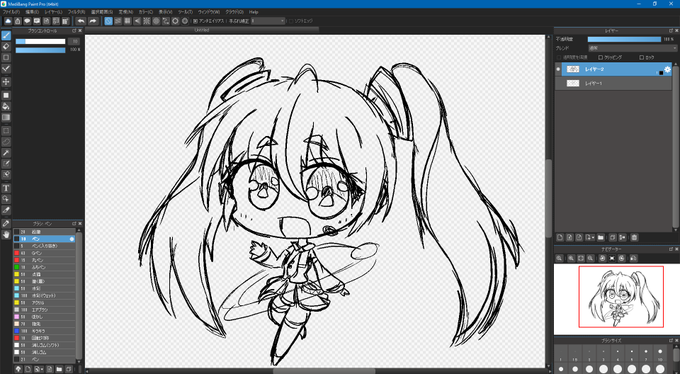This screenshot has width=680, height=374.
Task: Fit canvas to window in Navigator
Action: (x=581, y=258)
